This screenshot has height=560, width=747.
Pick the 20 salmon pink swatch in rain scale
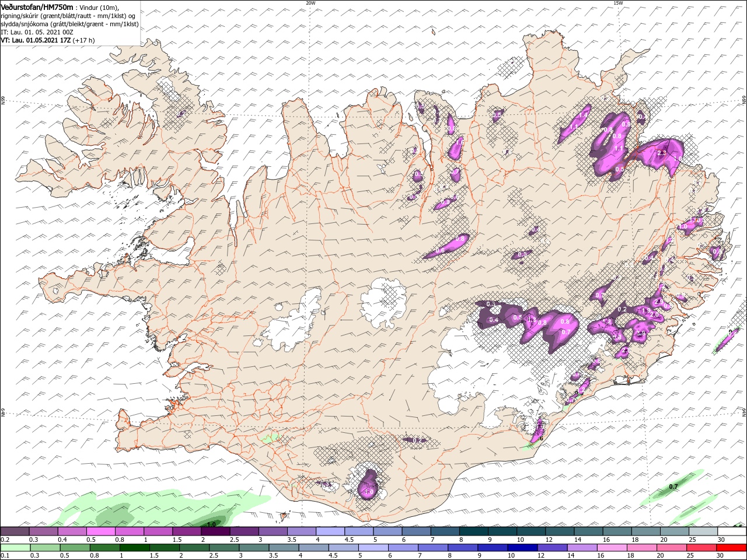[x=671, y=548]
